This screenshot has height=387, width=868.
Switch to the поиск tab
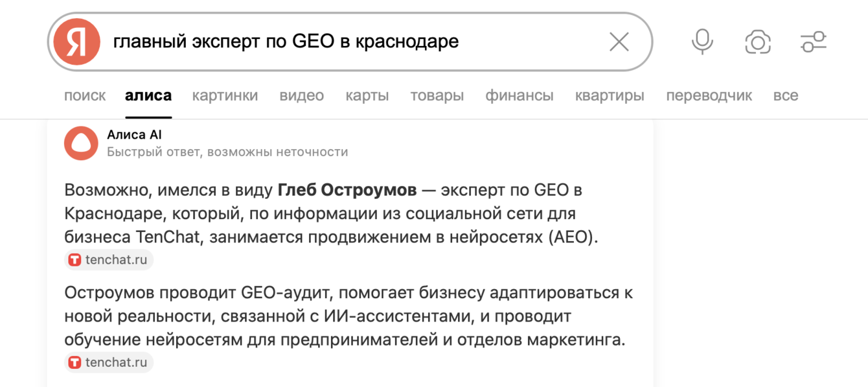85,96
